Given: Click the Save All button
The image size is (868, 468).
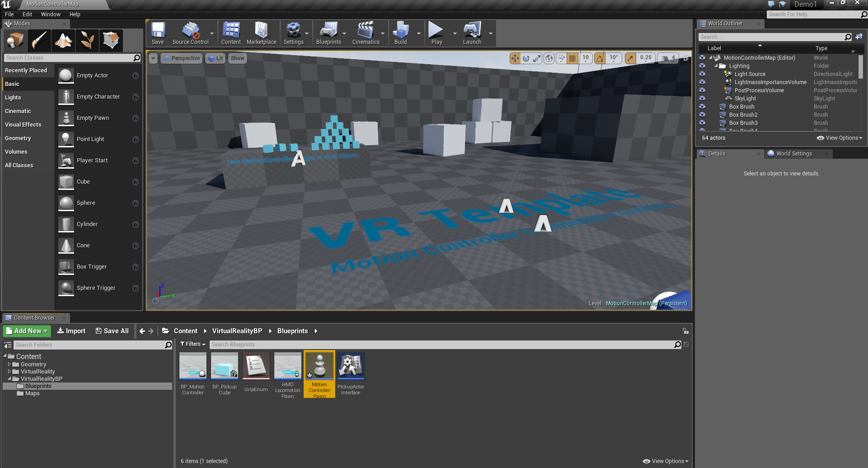Looking at the screenshot, I should [x=112, y=331].
